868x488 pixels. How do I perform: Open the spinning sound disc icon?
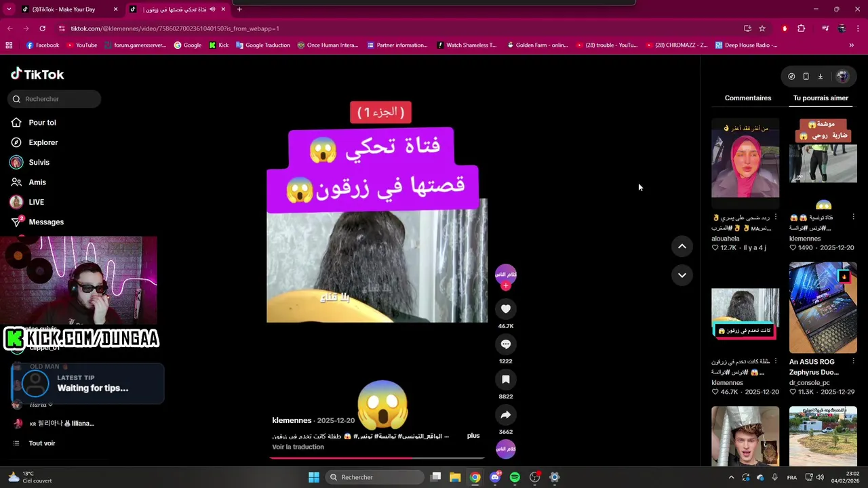coord(505,449)
